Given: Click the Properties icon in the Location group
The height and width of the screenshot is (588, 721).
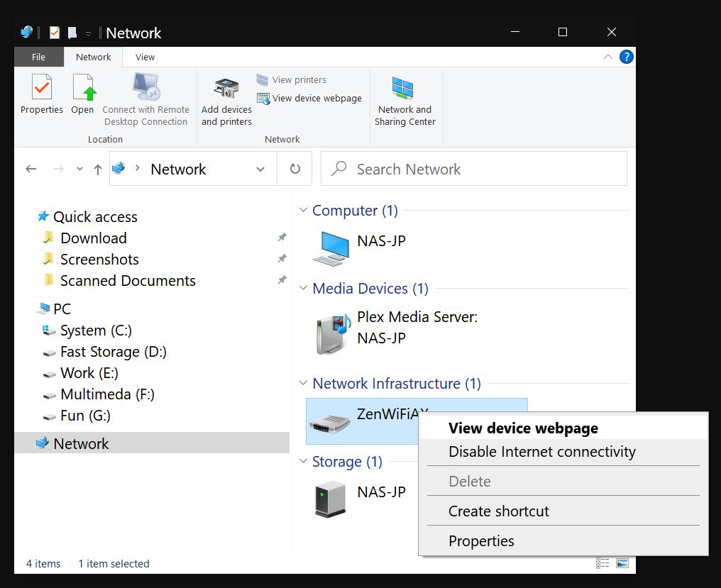Looking at the screenshot, I should pos(41,92).
